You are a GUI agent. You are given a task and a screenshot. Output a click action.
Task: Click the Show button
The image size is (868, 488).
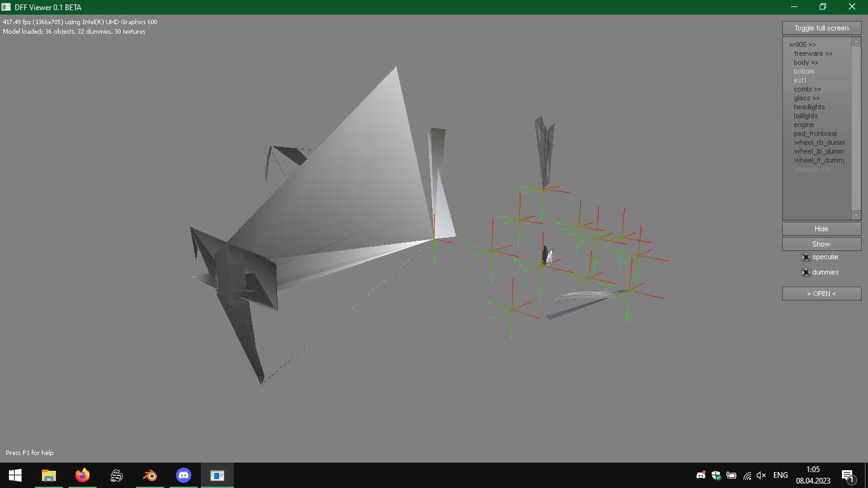tap(822, 244)
